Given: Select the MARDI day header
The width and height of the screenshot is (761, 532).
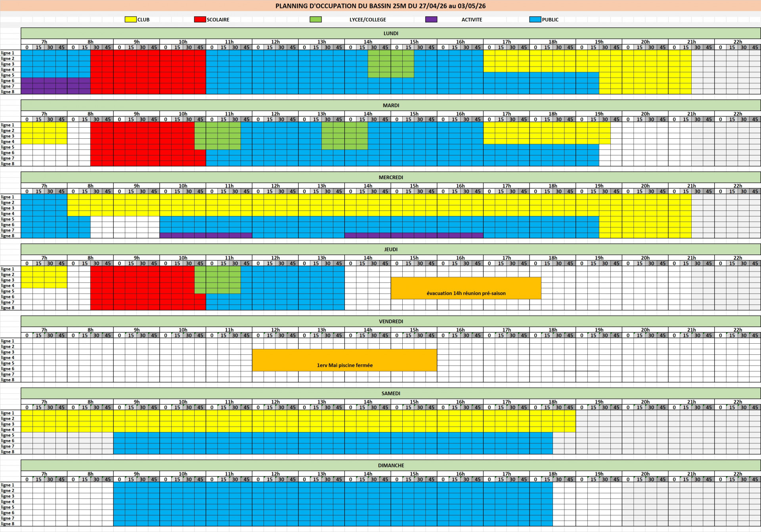Looking at the screenshot, I should click(x=390, y=105).
